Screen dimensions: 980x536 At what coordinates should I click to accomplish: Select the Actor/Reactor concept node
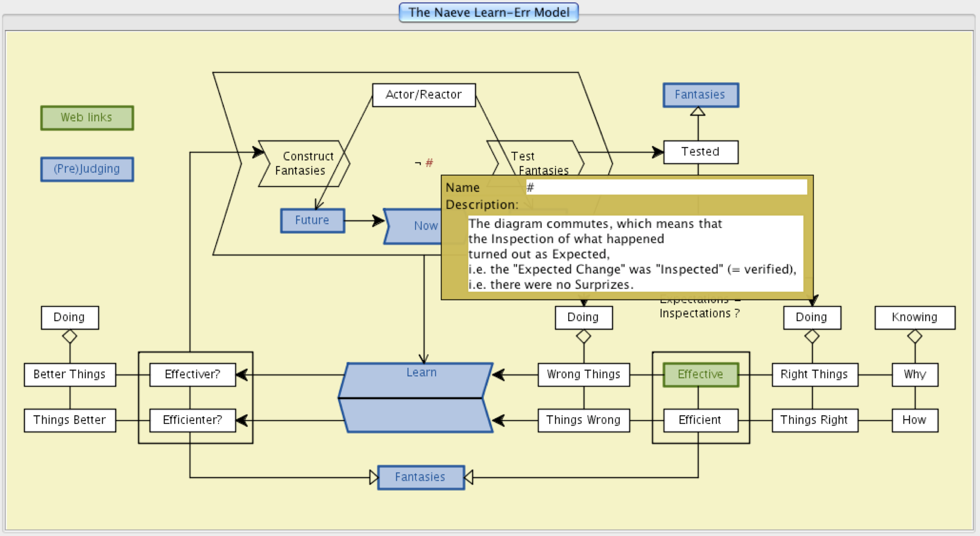click(x=423, y=95)
